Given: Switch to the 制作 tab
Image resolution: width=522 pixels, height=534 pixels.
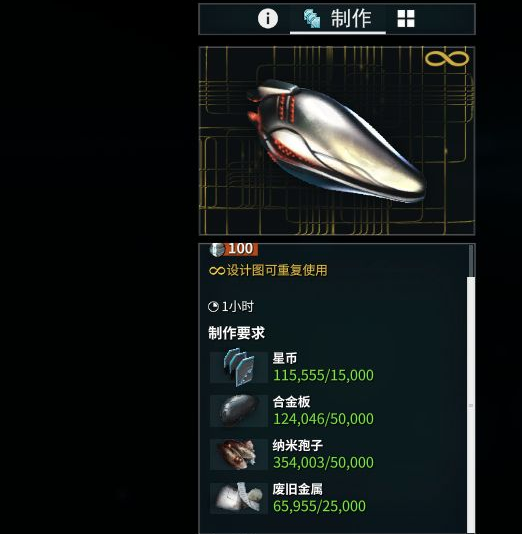Looking at the screenshot, I should 338,18.
